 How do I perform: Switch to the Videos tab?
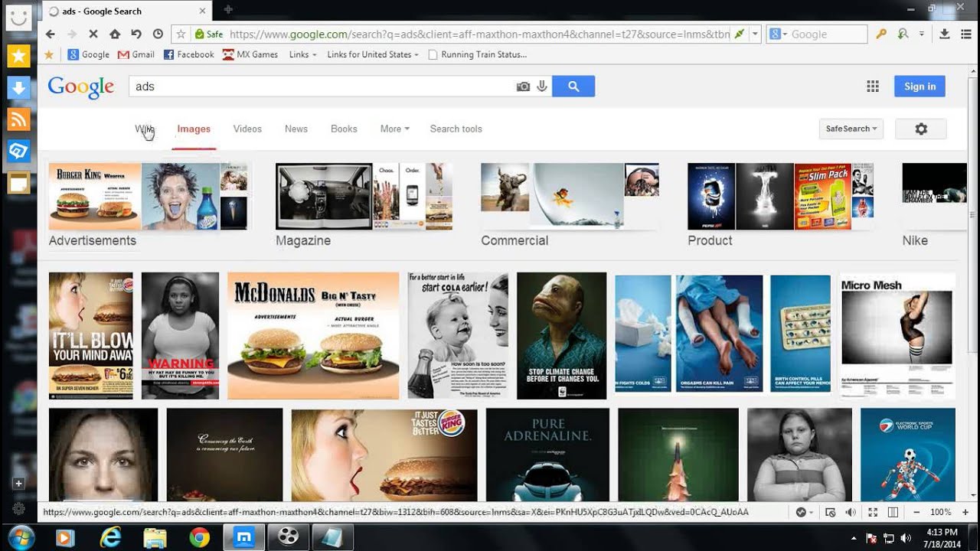[247, 129]
